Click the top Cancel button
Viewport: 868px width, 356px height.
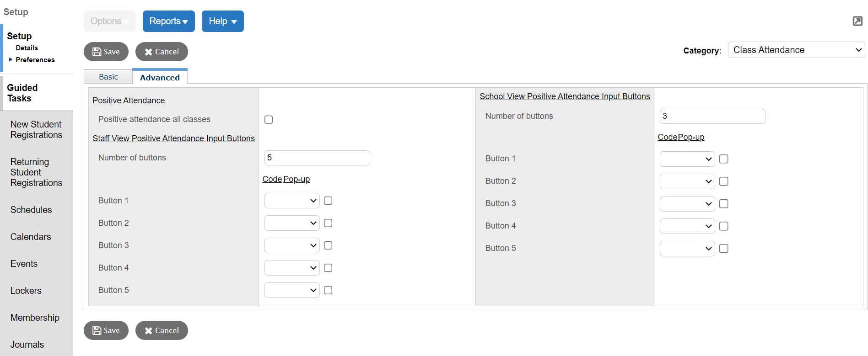tap(162, 52)
